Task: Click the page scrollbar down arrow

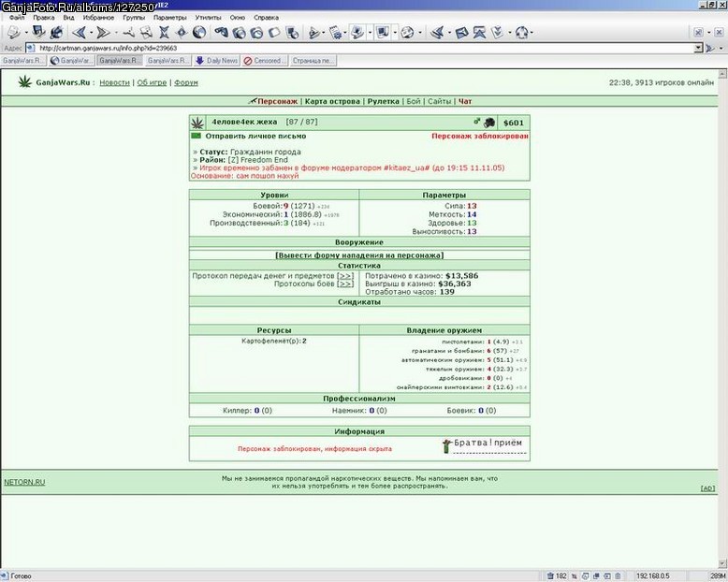Action: (722, 564)
